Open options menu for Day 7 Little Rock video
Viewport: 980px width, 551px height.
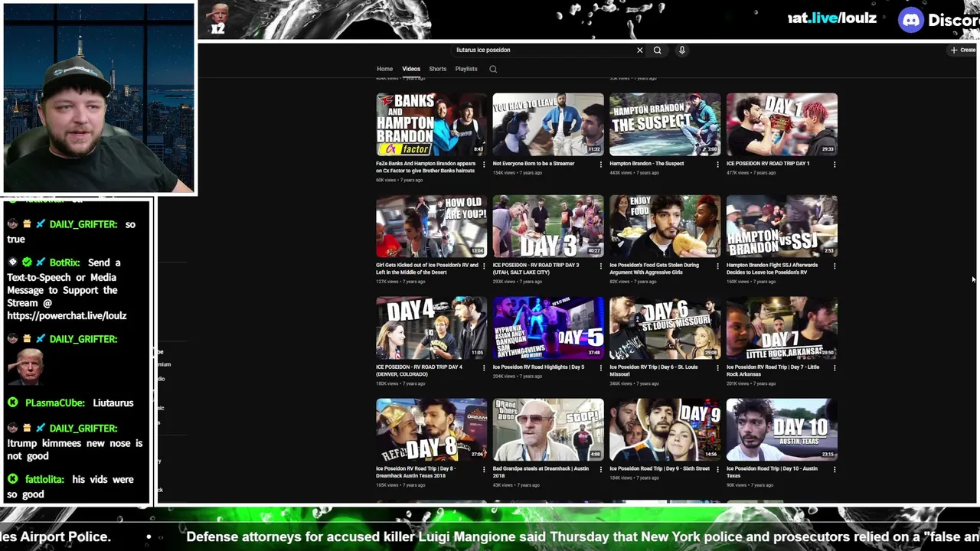[x=834, y=367]
